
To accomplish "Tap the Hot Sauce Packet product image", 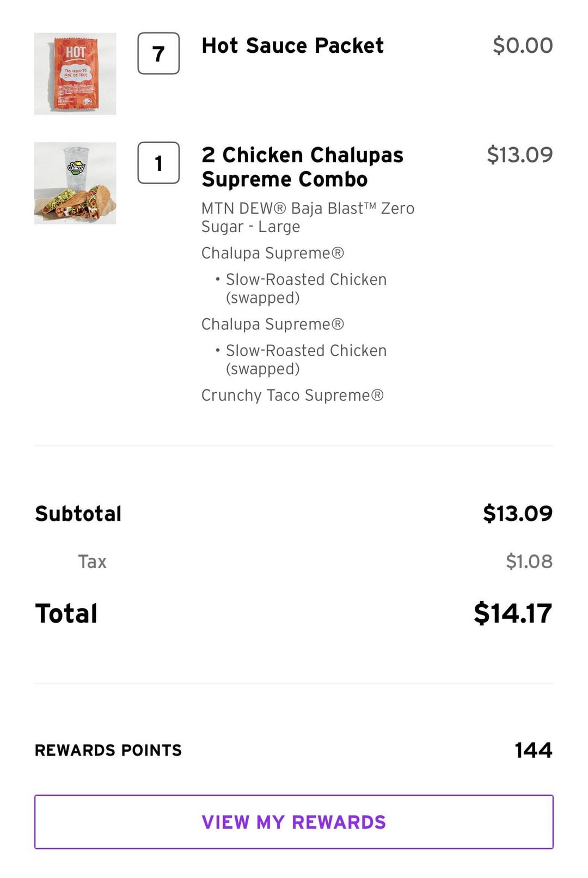I will coord(75,74).
